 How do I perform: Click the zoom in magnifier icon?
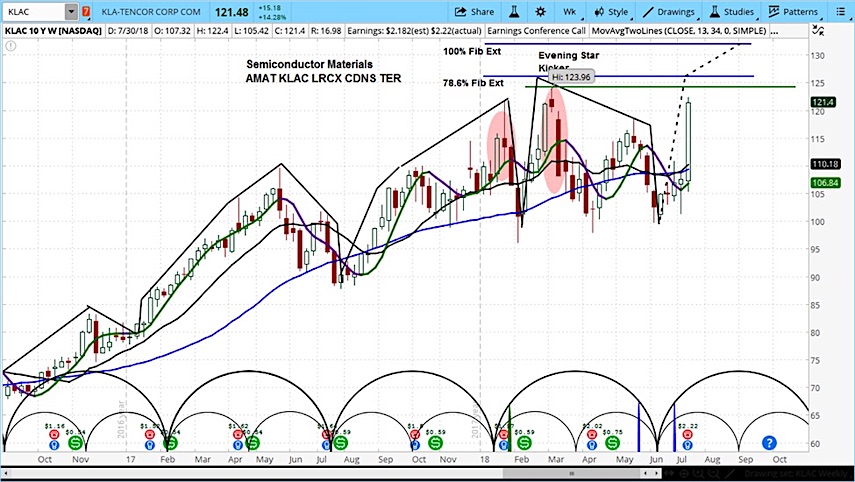tap(699, 474)
